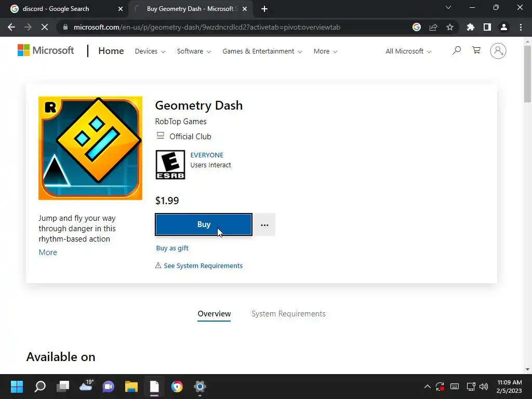Expand the All Microsoft menu

click(x=408, y=51)
